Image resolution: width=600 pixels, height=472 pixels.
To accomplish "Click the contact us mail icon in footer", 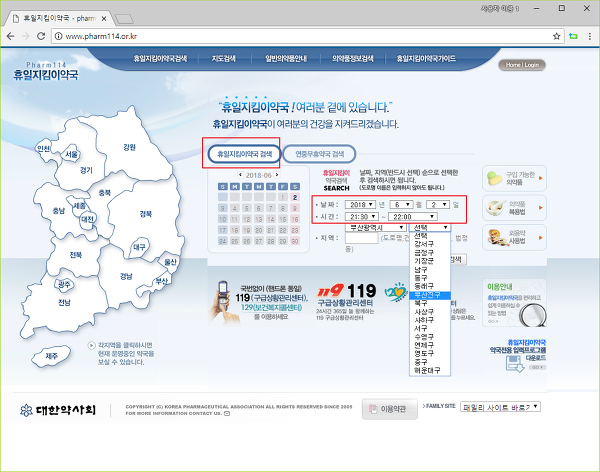I will (x=227, y=413).
